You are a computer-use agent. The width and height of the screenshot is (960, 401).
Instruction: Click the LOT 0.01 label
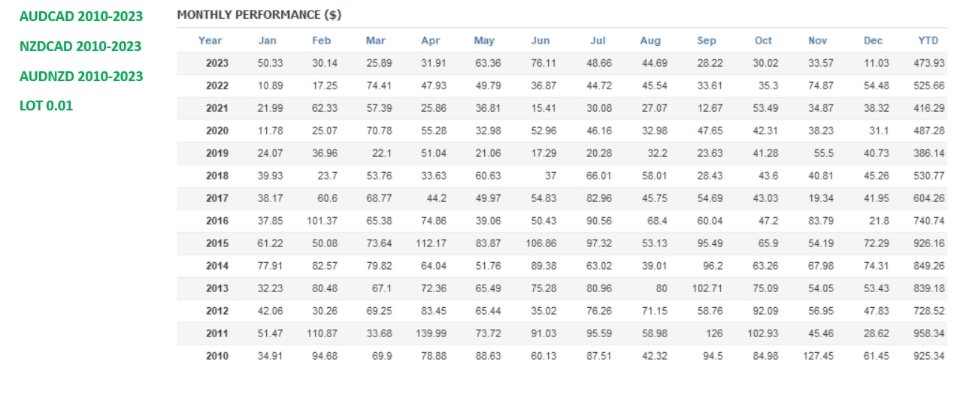(46, 106)
